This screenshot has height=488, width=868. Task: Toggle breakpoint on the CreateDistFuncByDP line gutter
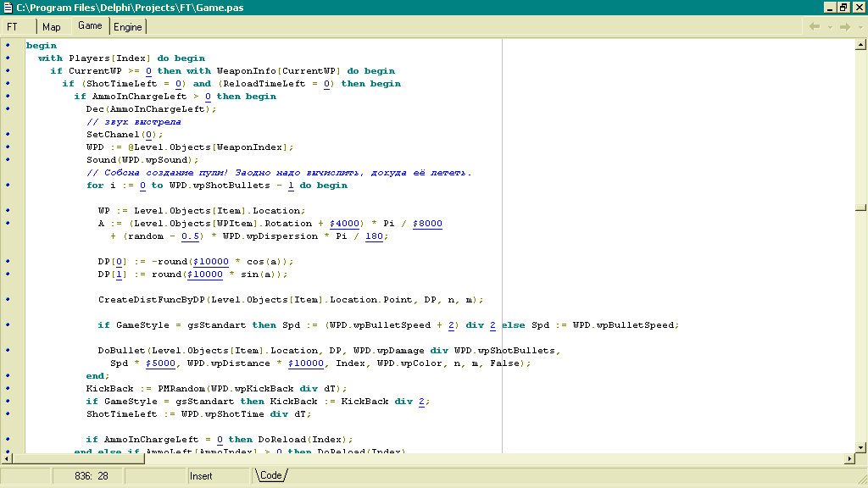click(8, 300)
